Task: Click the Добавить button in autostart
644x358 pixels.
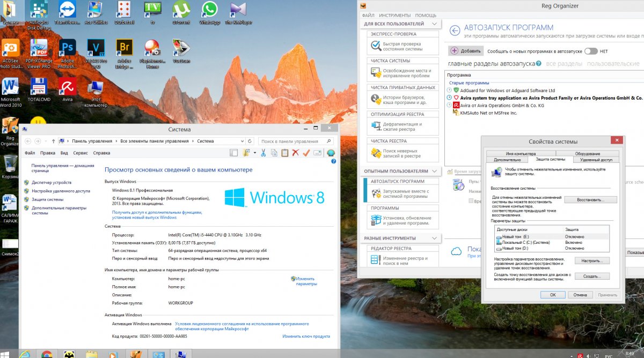Action: click(466, 51)
